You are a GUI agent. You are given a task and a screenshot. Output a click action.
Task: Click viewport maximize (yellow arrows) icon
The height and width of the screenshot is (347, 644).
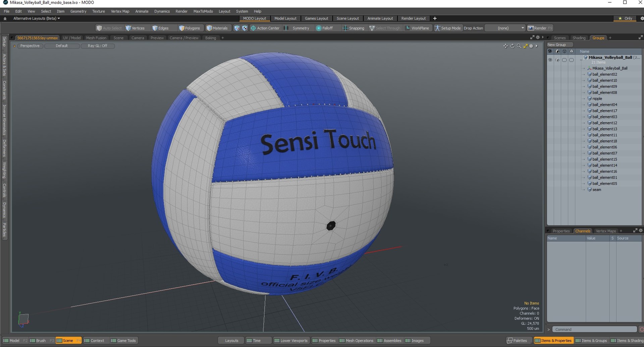(526, 46)
